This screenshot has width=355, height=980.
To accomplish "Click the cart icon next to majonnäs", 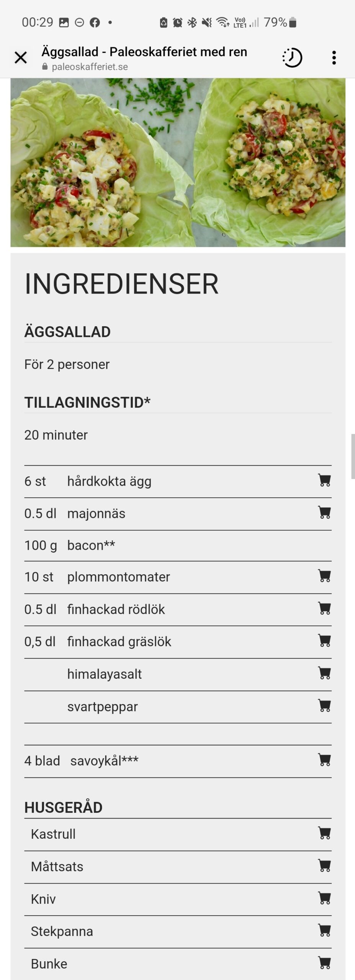I will pyautogui.click(x=324, y=512).
